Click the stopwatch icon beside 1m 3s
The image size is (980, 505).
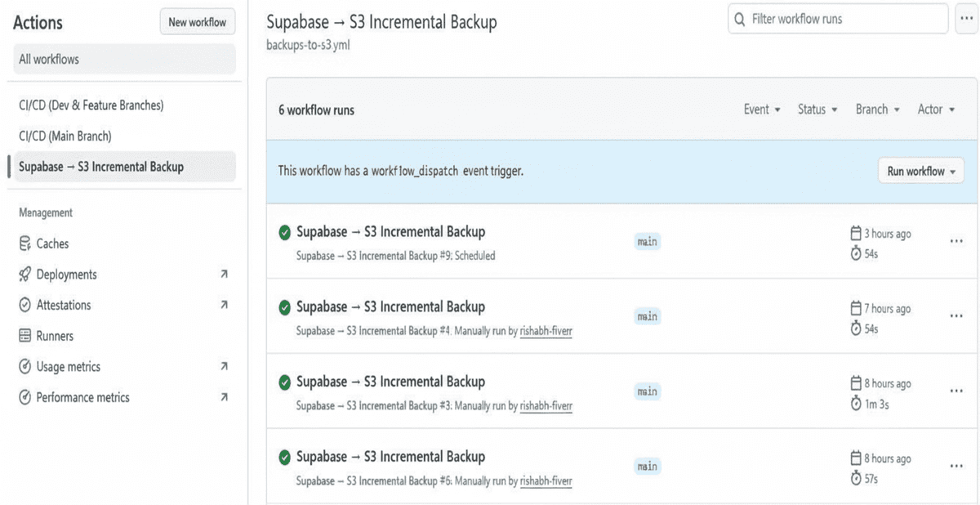[x=856, y=404]
